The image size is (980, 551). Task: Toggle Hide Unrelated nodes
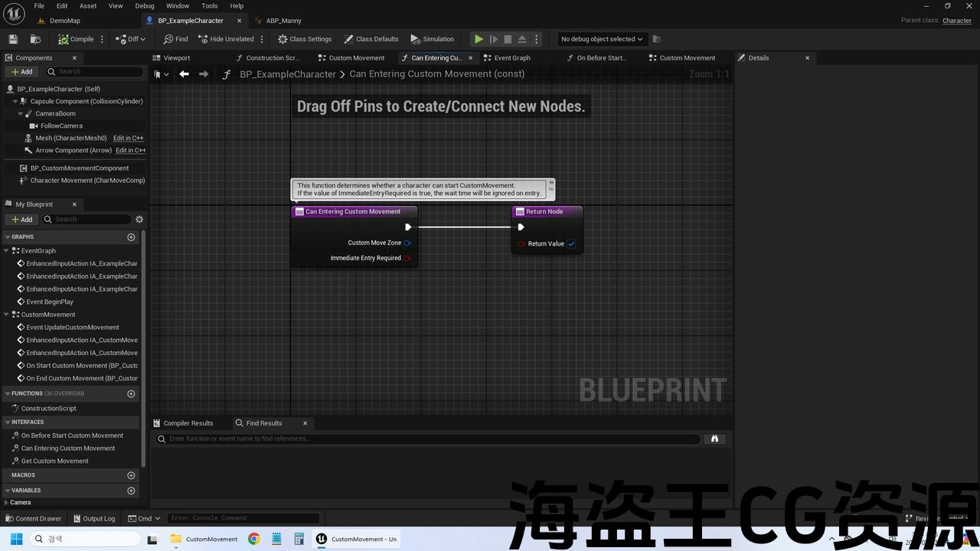[226, 39]
